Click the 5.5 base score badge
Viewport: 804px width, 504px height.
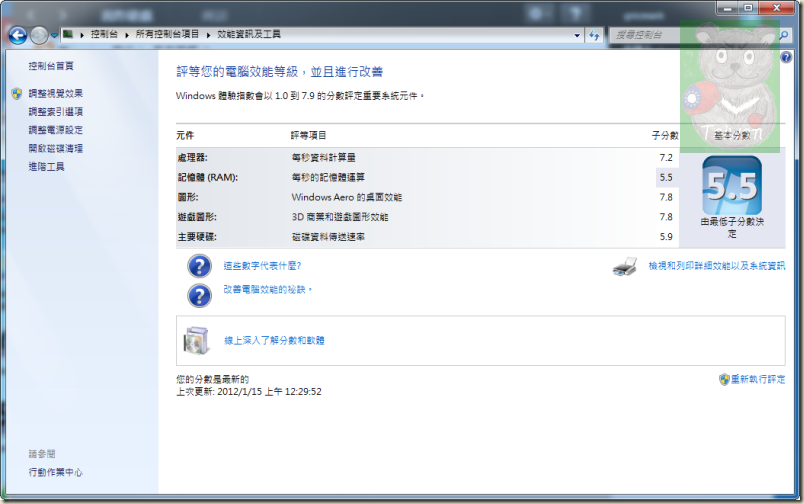732,186
